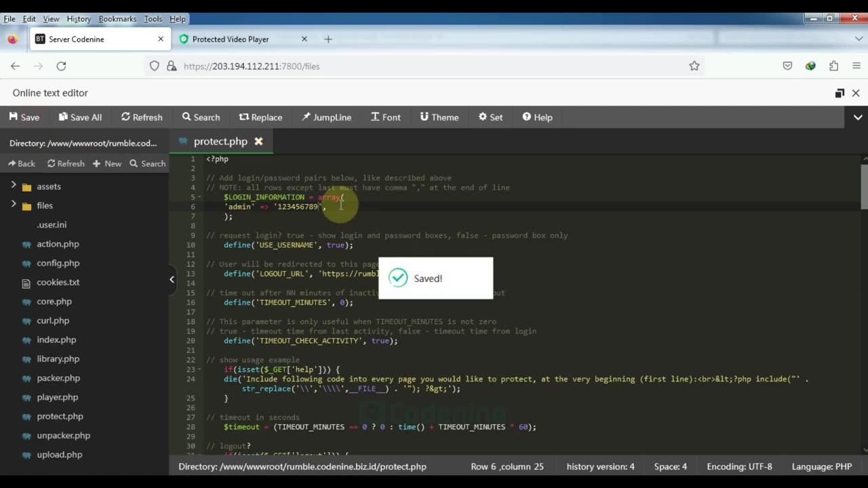Open packer.php in file tree
This screenshot has height=488, width=868.
coord(58,378)
